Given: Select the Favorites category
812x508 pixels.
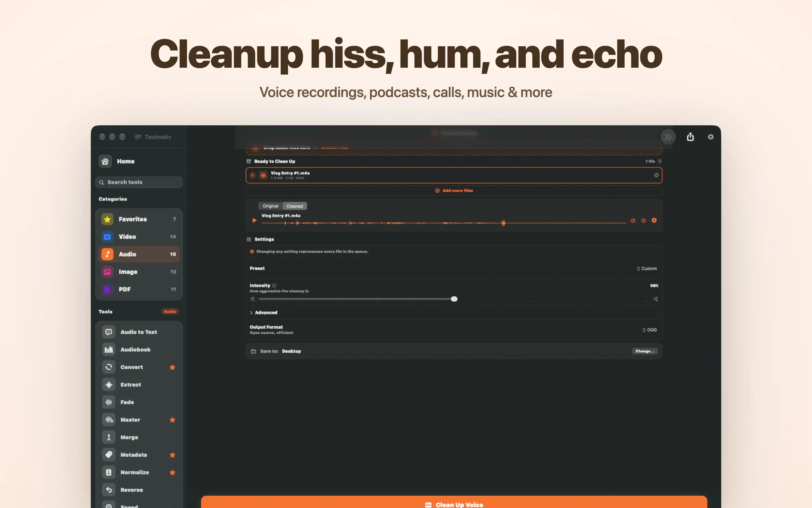Looking at the screenshot, I should [x=139, y=219].
